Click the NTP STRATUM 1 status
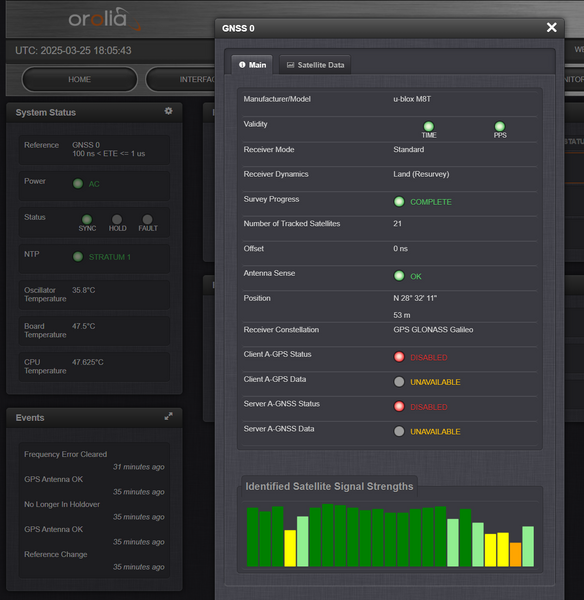 click(102, 257)
